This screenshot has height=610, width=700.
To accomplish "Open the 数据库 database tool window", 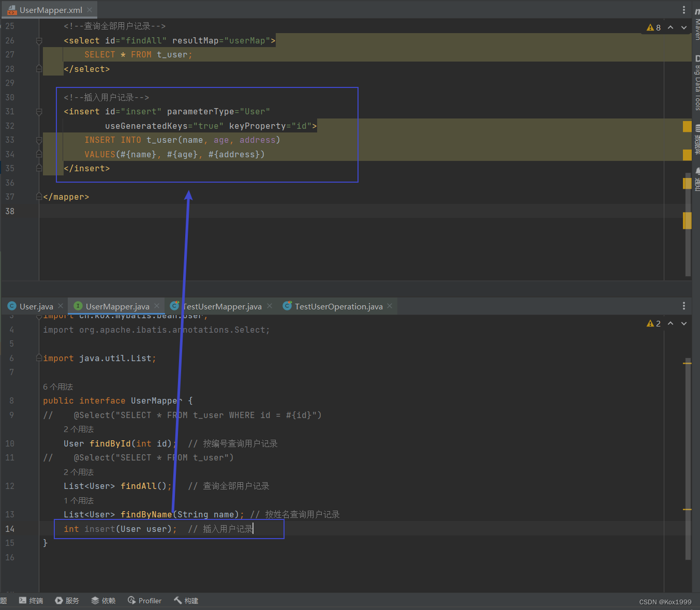I will tap(697, 140).
